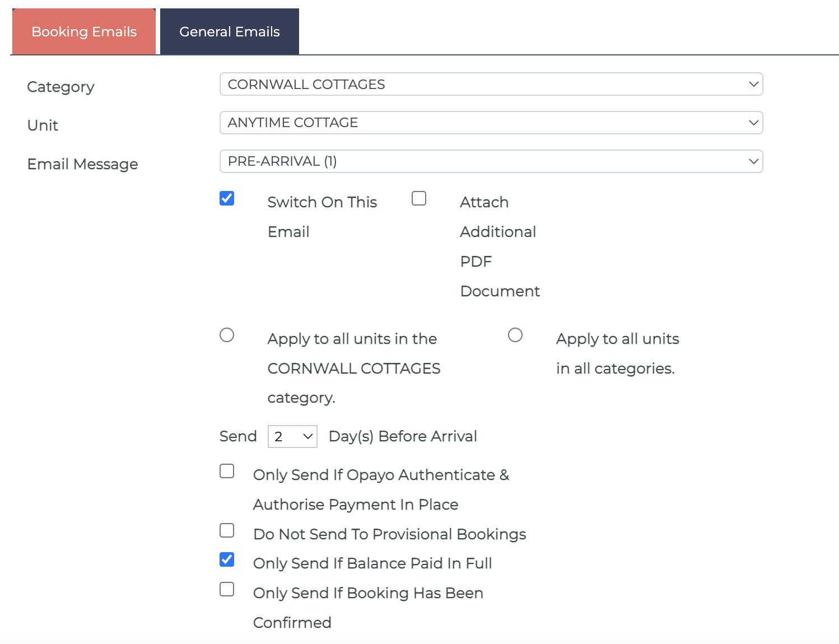This screenshot has height=644, width=839.
Task: Open the Category dropdown showing CORNWALL COTTAGES
Action: 491,84
